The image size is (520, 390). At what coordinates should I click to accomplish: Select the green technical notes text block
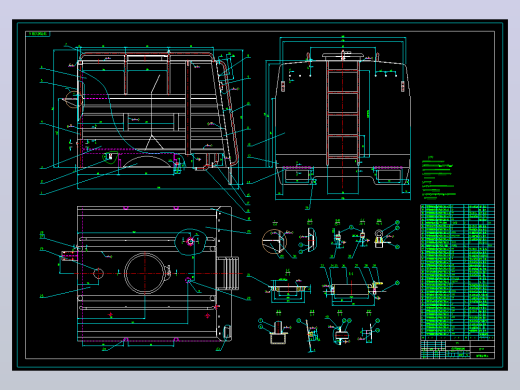439,178
